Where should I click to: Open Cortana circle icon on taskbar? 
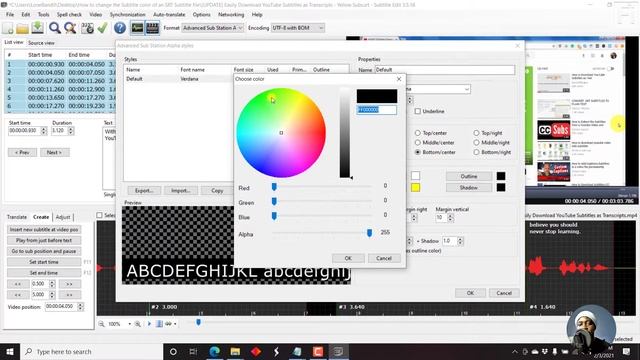click(x=173, y=351)
